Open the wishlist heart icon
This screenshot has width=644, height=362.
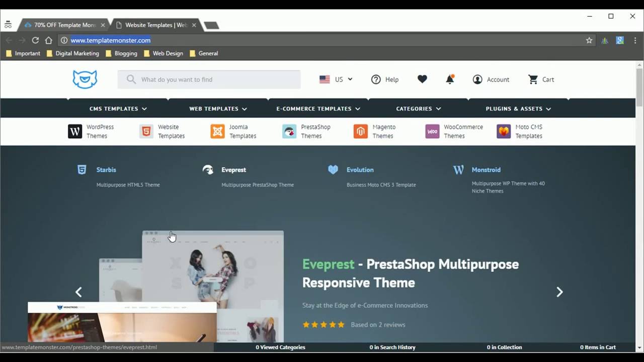pyautogui.click(x=422, y=79)
